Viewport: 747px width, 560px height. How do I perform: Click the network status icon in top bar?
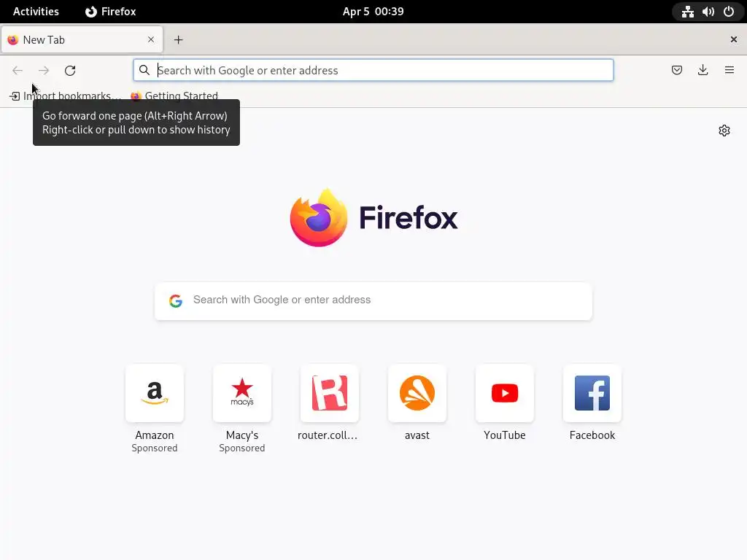click(x=687, y=12)
